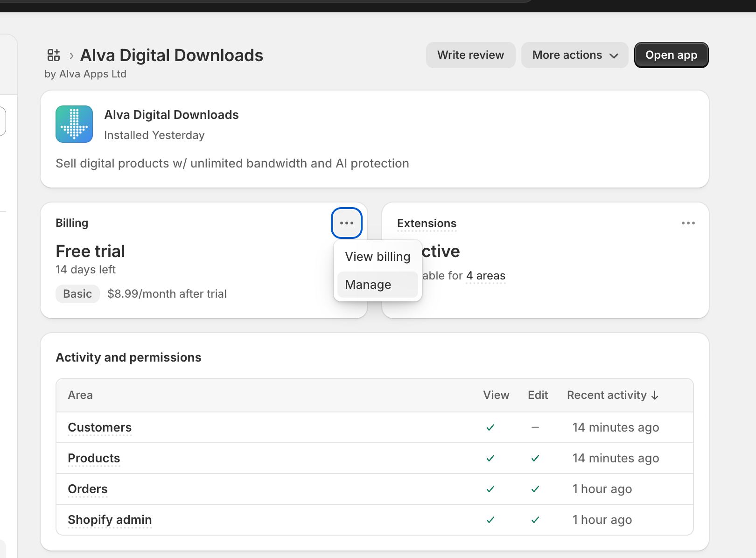Click Products row 14 minutes ago value
Screen dimensions: 756x558
tap(616, 458)
